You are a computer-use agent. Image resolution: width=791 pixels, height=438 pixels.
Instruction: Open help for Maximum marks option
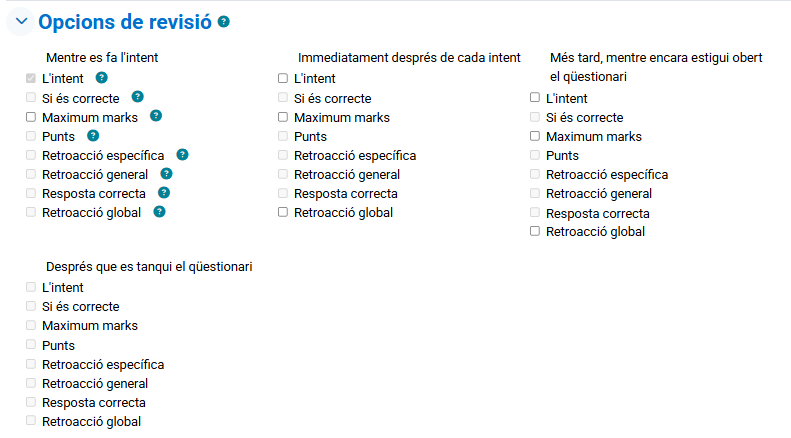[156, 116]
